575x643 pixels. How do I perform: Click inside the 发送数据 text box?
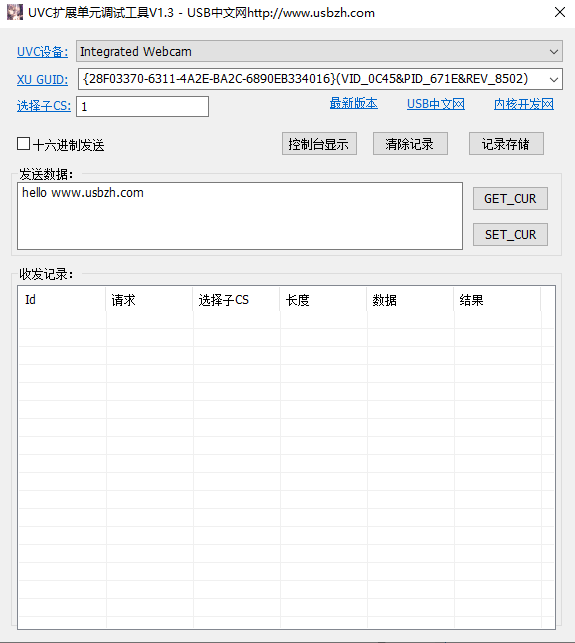(x=240, y=216)
